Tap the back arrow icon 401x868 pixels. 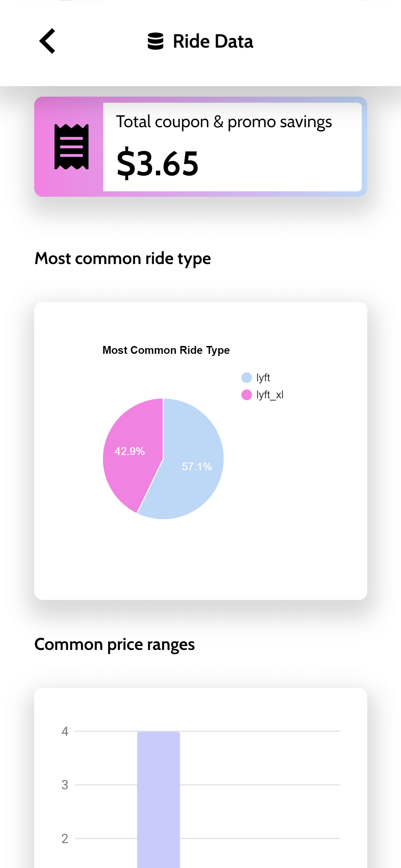(47, 41)
